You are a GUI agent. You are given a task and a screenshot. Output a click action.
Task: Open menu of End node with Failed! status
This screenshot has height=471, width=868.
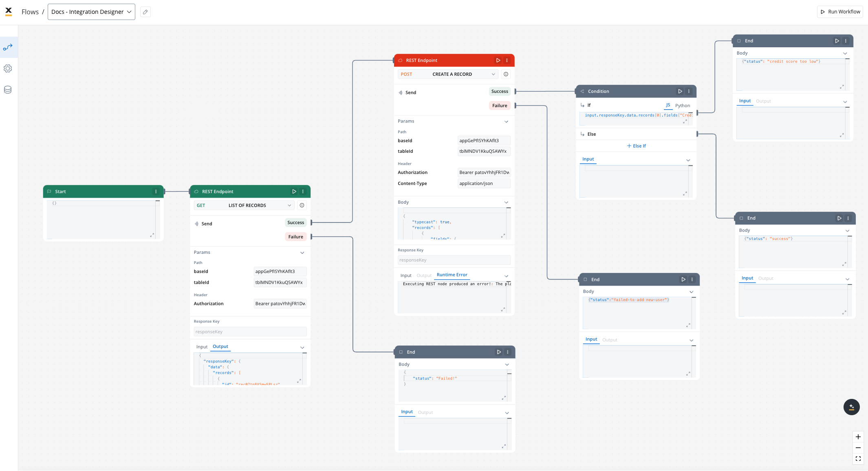pos(508,352)
